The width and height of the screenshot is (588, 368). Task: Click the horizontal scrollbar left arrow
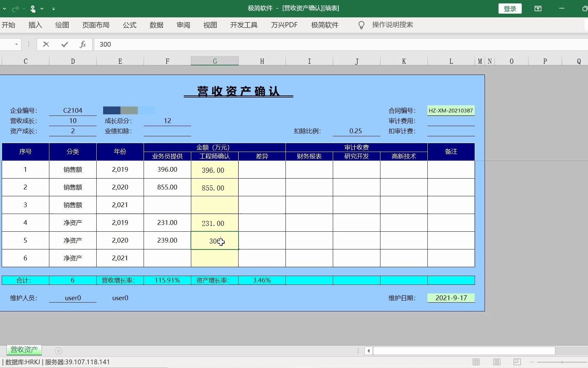(x=369, y=351)
